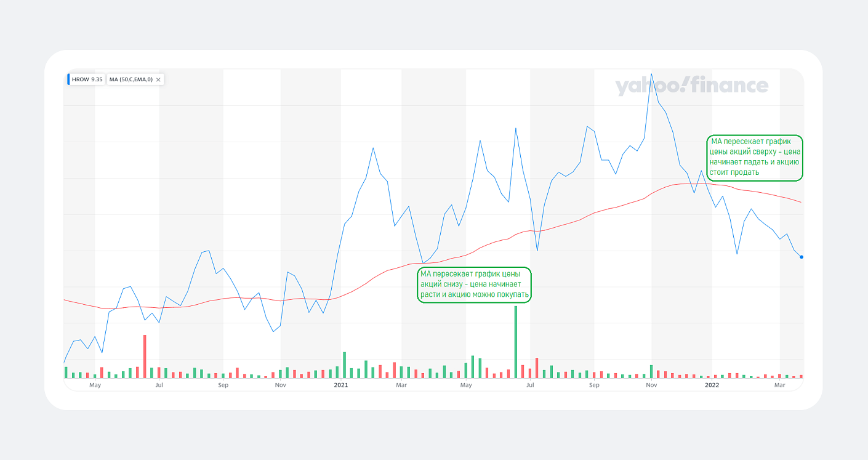This screenshot has height=460, width=868.
Task: Click the 2022 label on time axis
Action: [712, 385]
